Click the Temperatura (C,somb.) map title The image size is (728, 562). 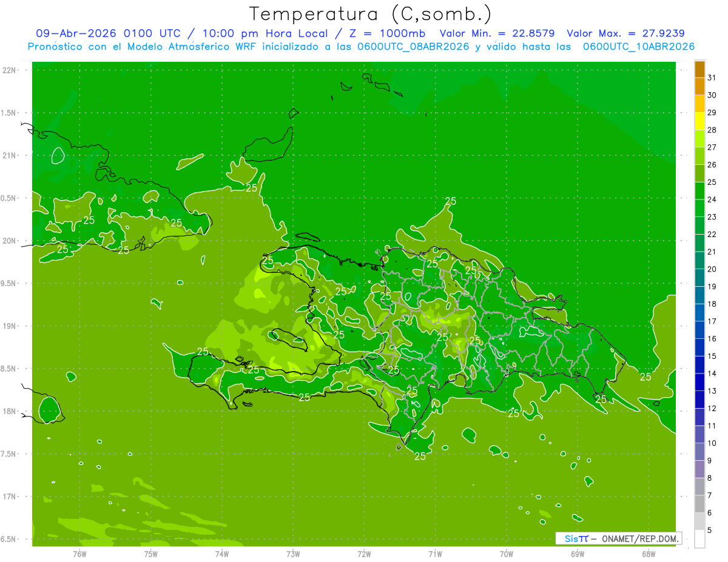371,14
